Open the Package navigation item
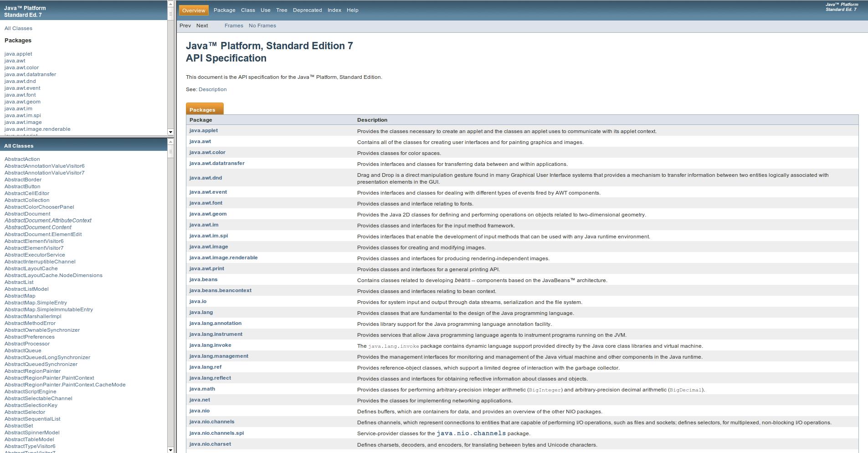 [x=225, y=10]
